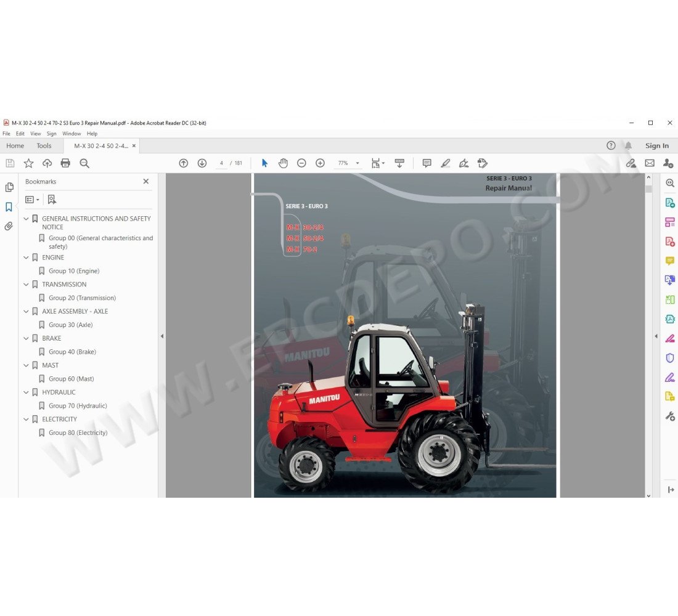Collapse the MAST bookmark
Viewport: 678px width, 616px height.
(26, 365)
